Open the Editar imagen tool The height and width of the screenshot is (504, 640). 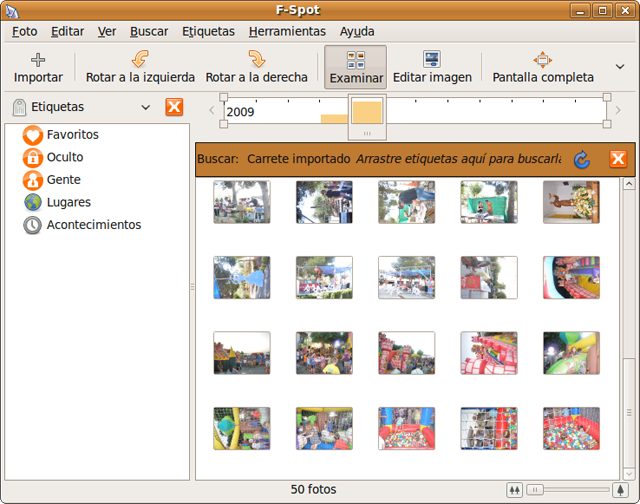[432, 67]
